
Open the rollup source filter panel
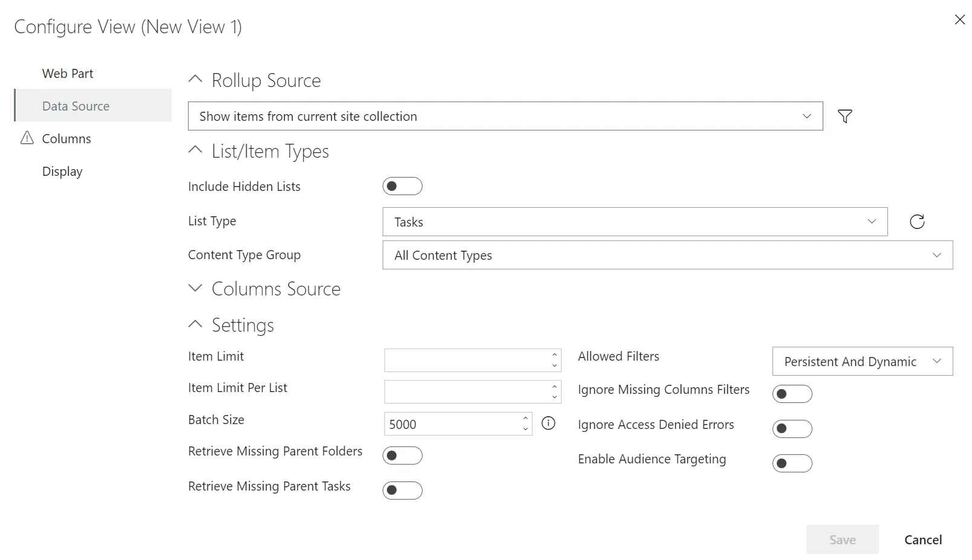[844, 116]
